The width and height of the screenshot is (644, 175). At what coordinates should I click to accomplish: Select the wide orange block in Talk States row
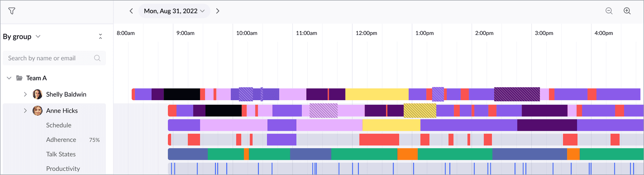[x=407, y=154]
